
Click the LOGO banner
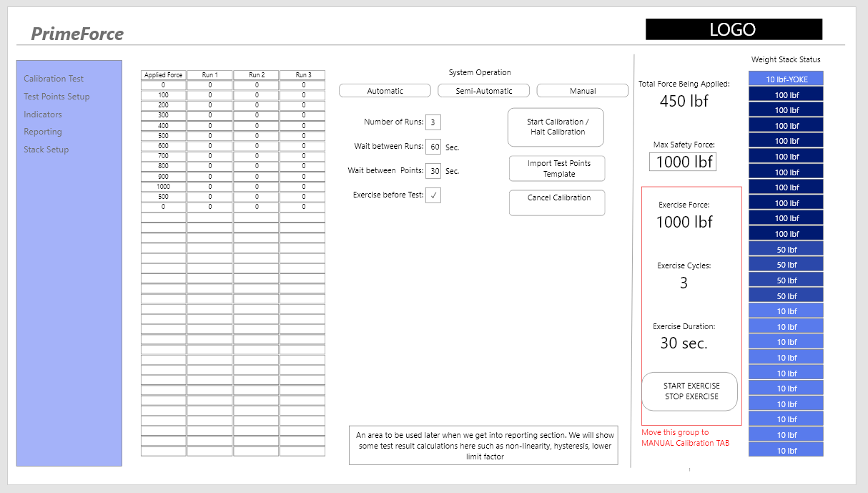(734, 29)
